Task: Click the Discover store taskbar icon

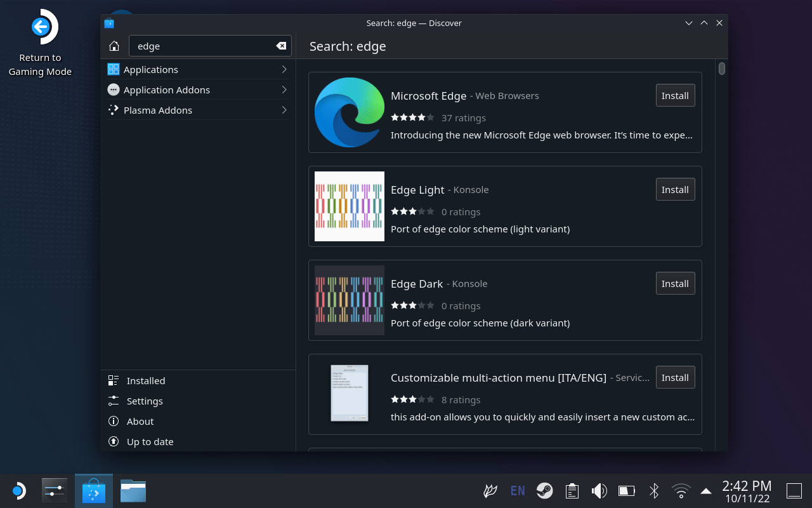Action: [94, 491]
